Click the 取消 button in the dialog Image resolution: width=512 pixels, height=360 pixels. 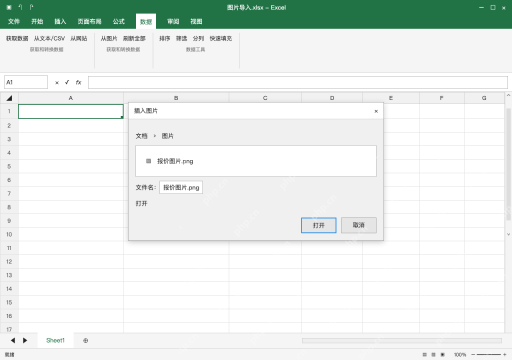pyautogui.click(x=359, y=225)
